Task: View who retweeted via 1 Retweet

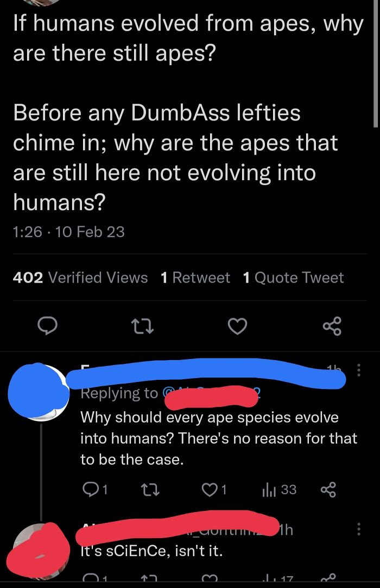Action: tap(195, 277)
